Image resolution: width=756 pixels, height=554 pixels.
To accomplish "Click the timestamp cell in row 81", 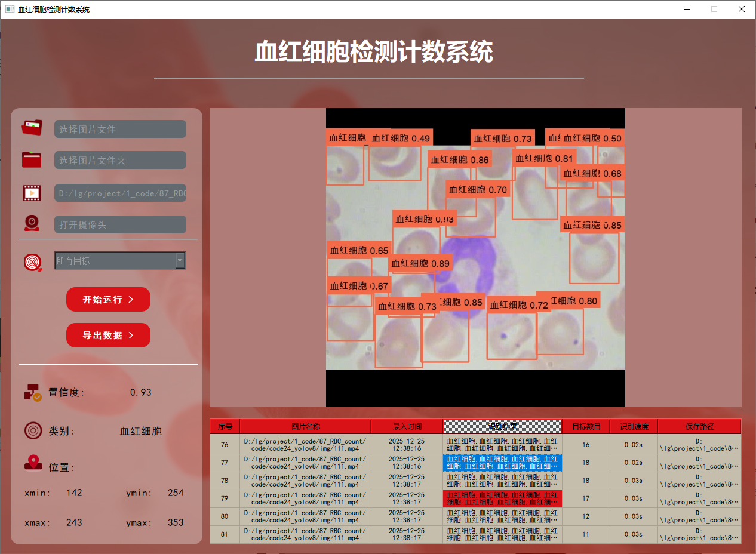I will click(407, 534).
